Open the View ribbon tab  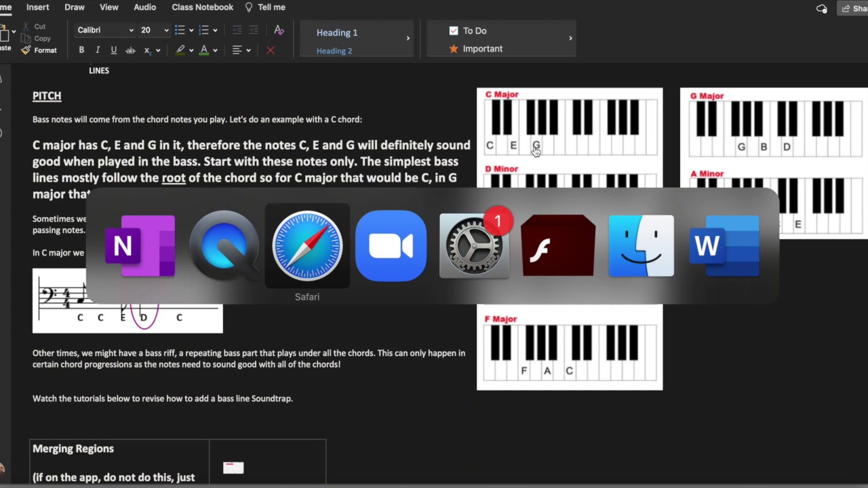tap(109, 7)
